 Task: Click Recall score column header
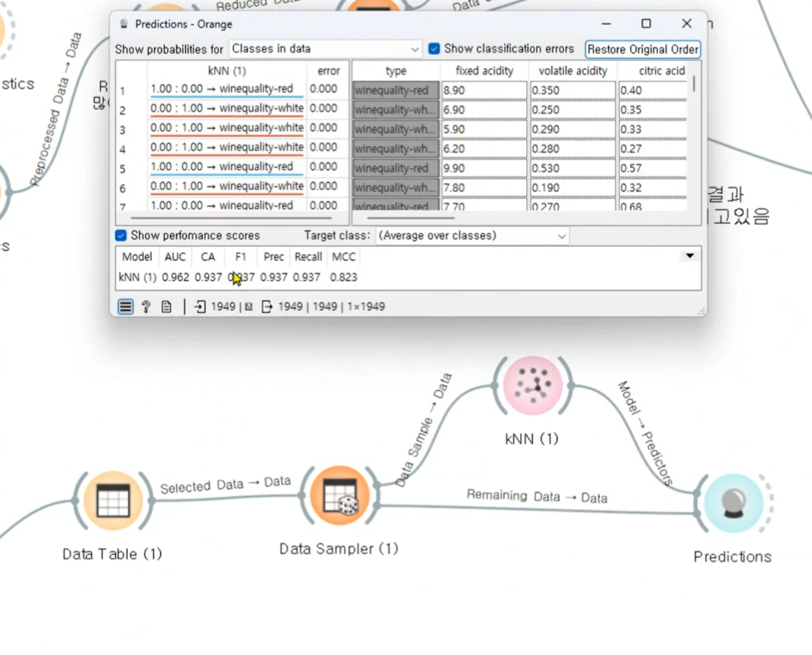308,257
